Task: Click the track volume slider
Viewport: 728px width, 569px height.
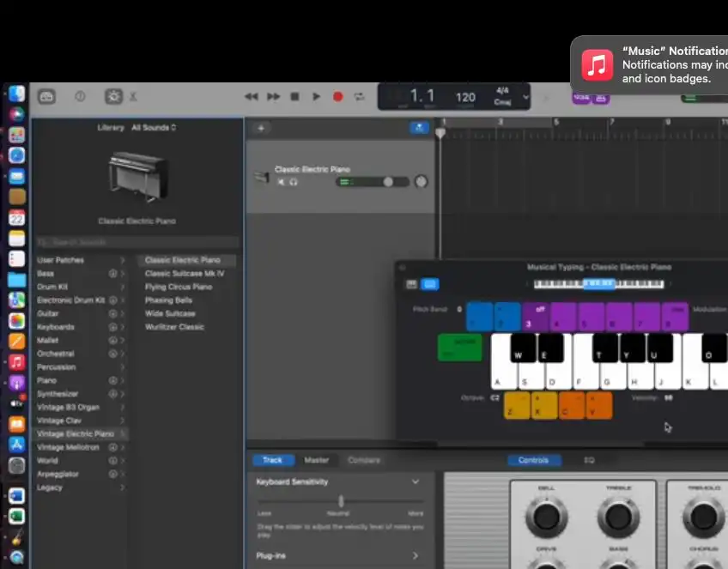Action: (x=373, y=182)
